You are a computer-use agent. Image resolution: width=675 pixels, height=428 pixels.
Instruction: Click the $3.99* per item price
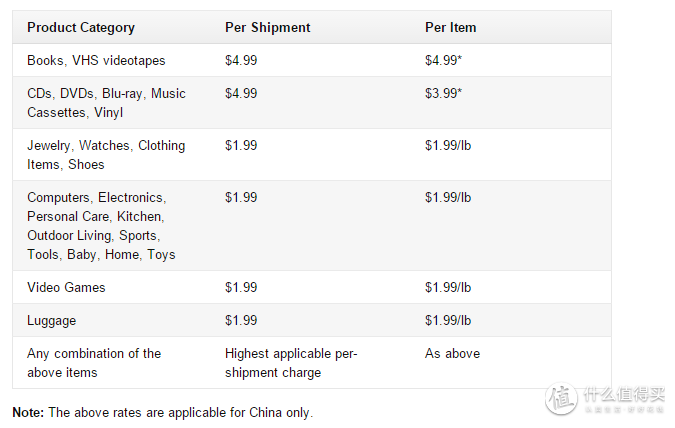click(x=443, y=93)
